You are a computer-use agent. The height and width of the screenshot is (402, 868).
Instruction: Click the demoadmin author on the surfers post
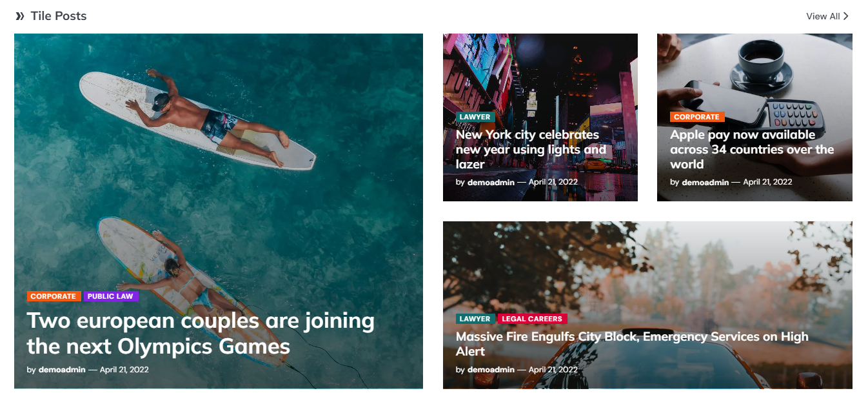(62, 370)
